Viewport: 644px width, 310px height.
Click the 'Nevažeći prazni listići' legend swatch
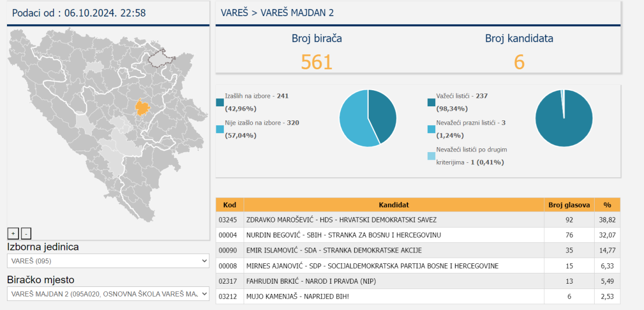pos(431,129)
